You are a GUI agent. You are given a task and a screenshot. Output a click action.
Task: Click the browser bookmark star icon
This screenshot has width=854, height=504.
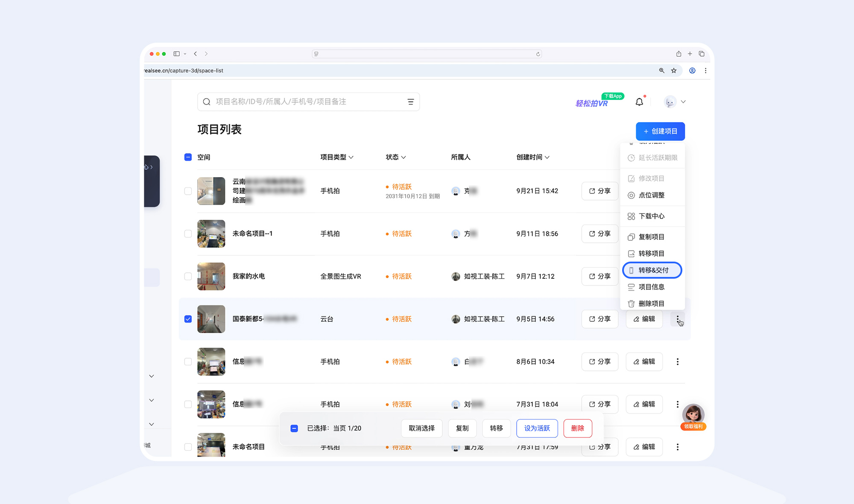click(674, 70)
